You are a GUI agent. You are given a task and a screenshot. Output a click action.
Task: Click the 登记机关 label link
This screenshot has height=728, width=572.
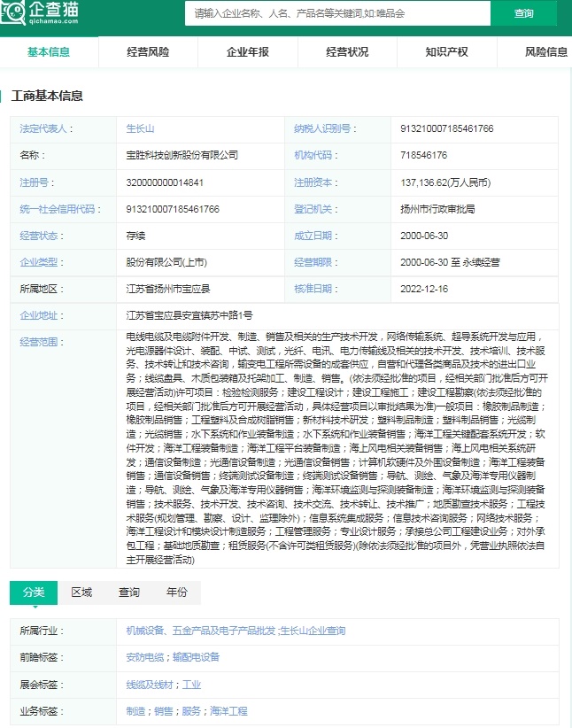313,209
